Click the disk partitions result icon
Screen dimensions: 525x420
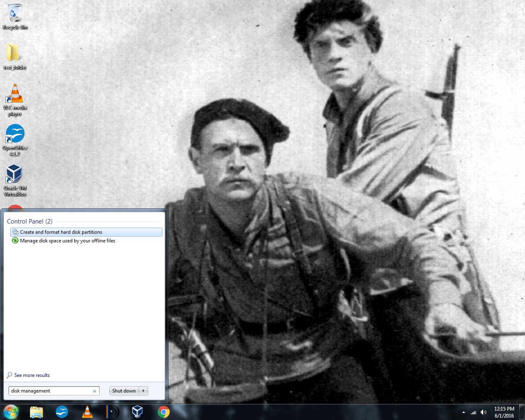click(16, 232)
